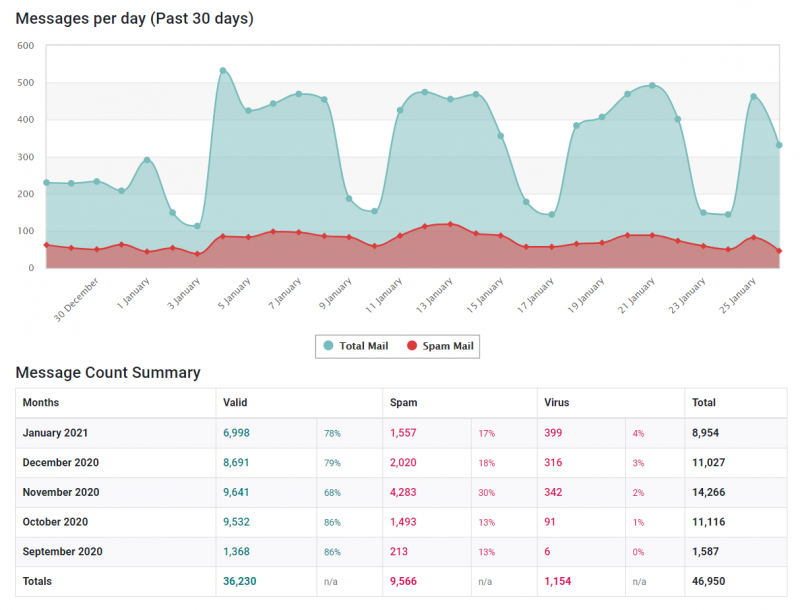Click the Total column header

703,403
